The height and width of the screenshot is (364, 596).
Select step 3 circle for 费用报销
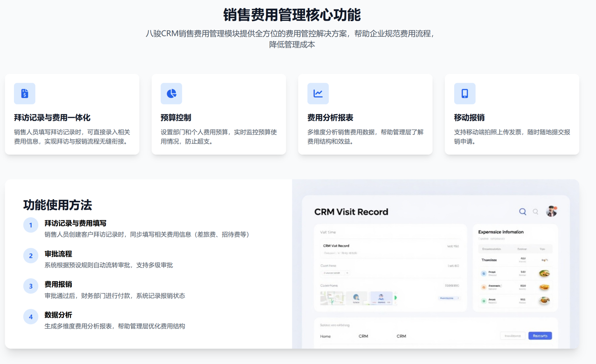[31, 286]
